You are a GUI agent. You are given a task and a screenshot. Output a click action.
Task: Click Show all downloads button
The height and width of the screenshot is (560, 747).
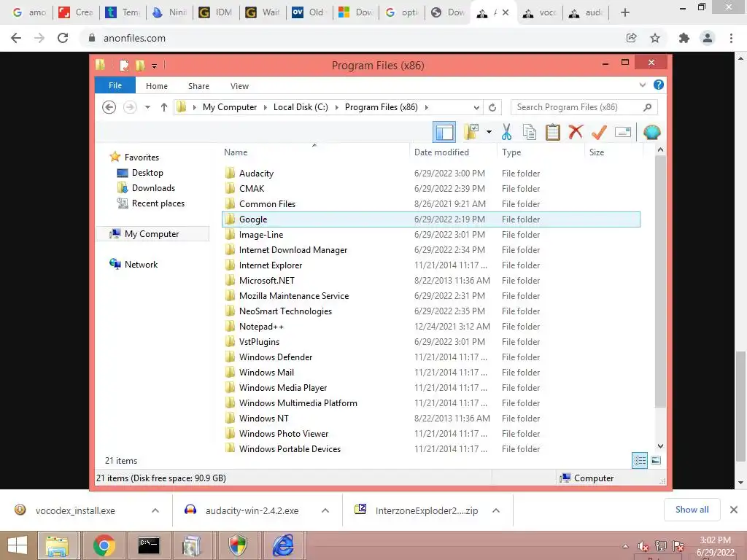(692, 510)
